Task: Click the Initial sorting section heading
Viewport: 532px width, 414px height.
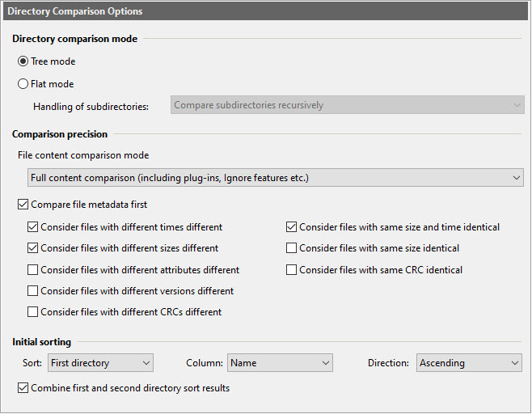Action: click(42, 342)
